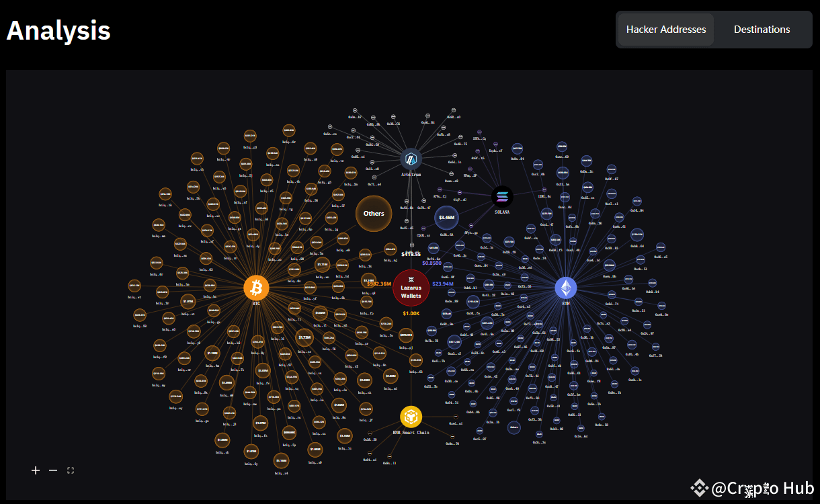Click the $982.36M edge amount label
The width and height of the screenshot is (820, 504).
point(379,284)
